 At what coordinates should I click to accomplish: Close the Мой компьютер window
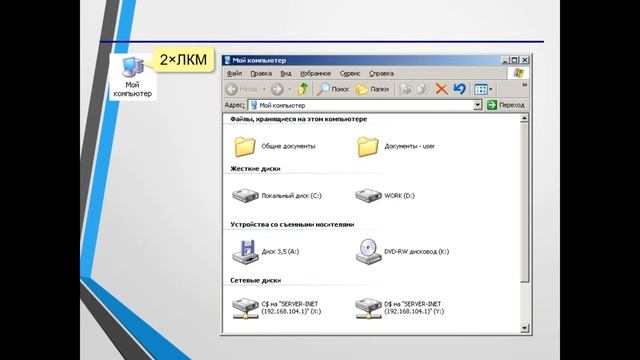(x=525, y=60)
